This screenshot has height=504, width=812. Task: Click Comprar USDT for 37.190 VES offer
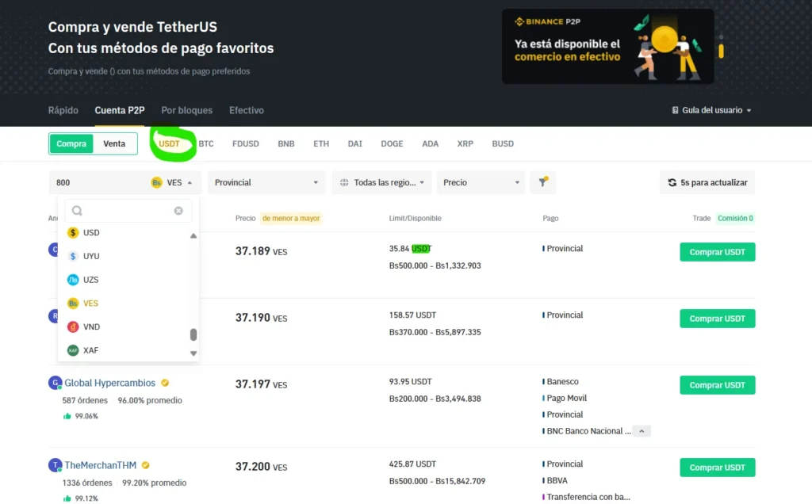pyautogui.click(x=717, y=319)
